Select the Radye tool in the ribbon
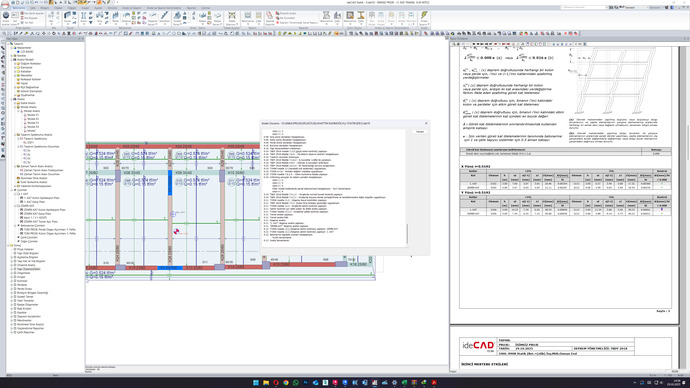The width and height of the screenshot is (690, 388). coord(202,18)
